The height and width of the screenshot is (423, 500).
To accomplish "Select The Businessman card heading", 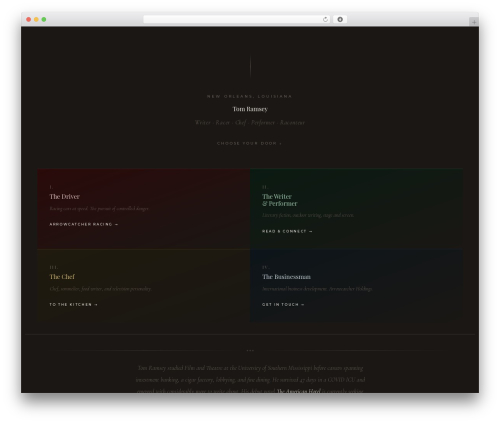I will (286, 277).
